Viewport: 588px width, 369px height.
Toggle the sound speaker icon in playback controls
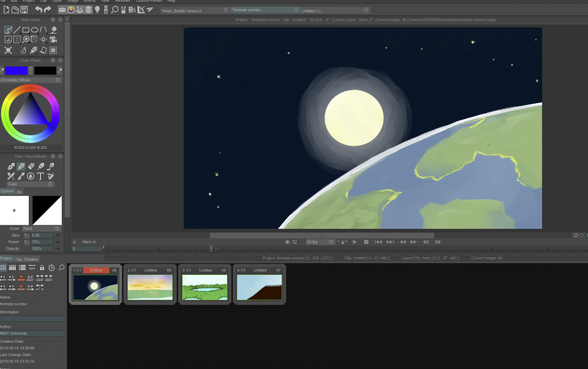coord(288,242)
